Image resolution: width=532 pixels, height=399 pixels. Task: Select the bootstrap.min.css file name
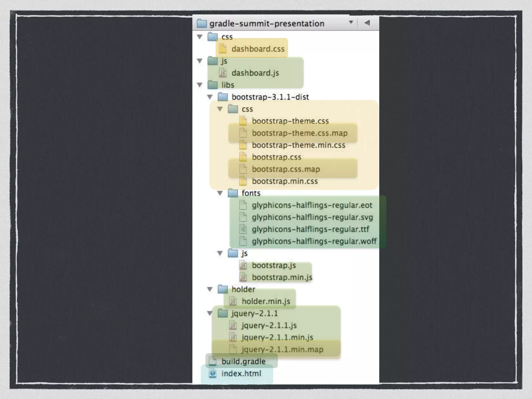(x=285, y=181)
